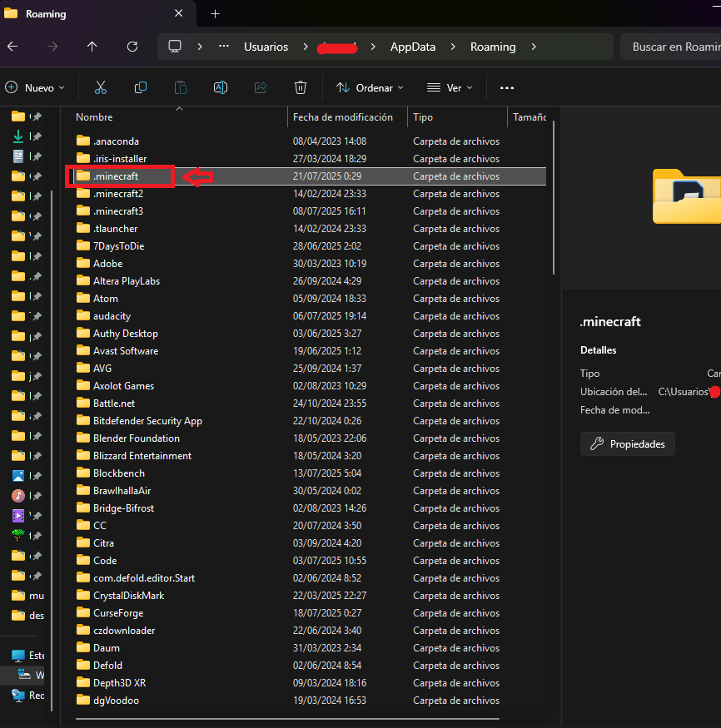Click the Propiedades button
This screenshot has height=728, width=721.
[628, 444]
